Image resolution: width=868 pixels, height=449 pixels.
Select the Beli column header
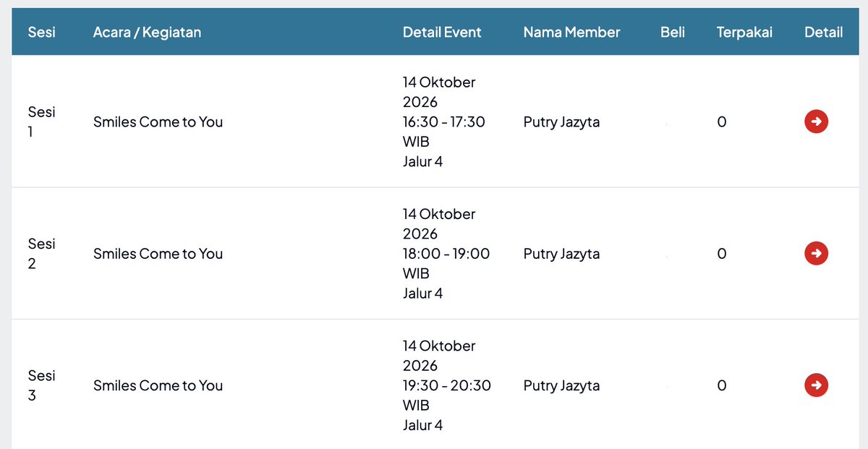point(673,32)
